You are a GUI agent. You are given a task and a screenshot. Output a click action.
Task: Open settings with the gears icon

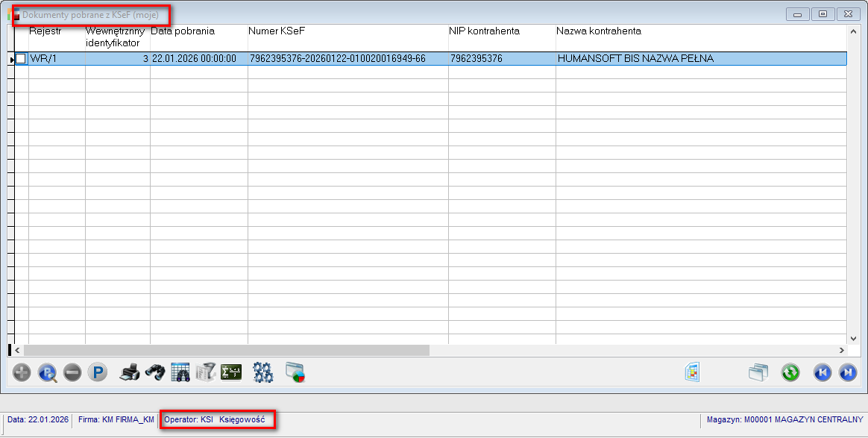click(x=263, y=372)
